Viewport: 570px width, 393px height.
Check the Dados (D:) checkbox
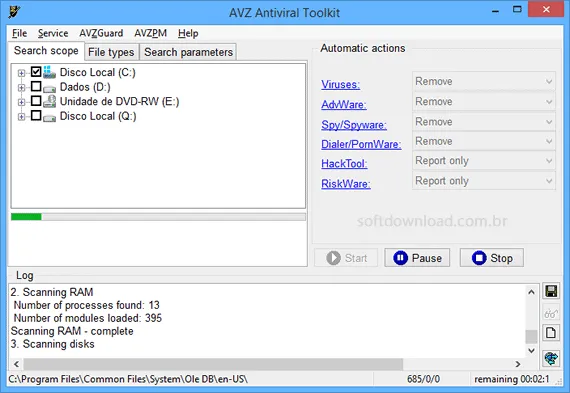[36, 87]
